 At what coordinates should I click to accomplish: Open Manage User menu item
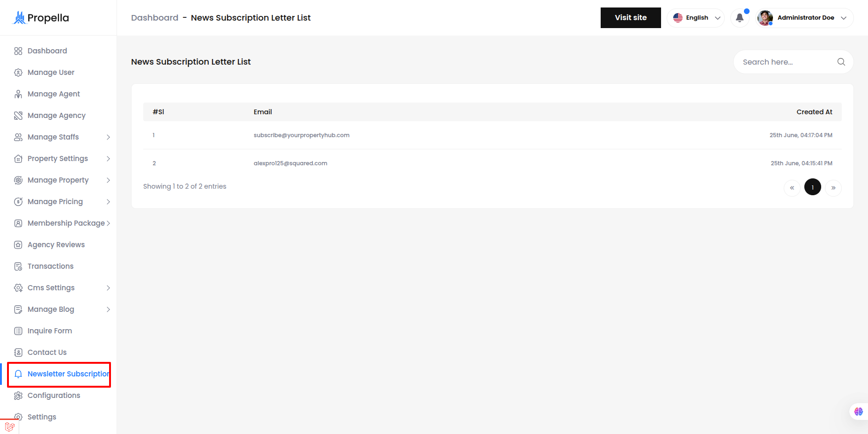point(51,73)
